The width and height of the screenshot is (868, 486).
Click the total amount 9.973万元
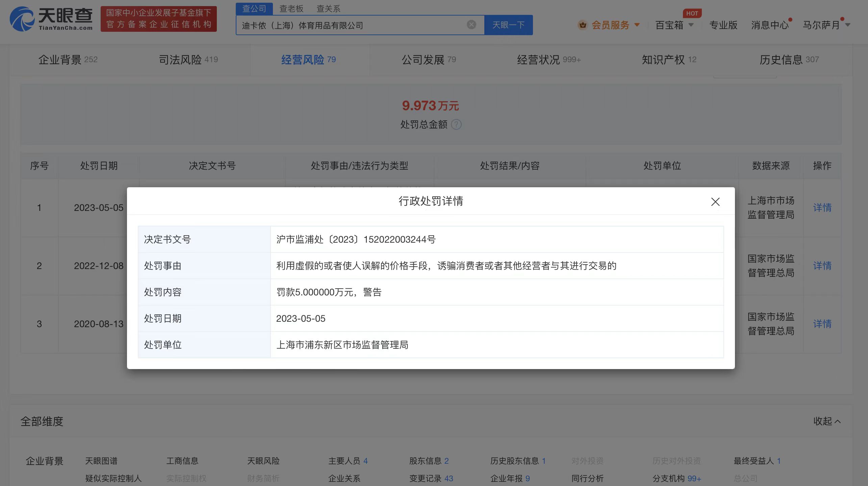[x=430, y=105]
